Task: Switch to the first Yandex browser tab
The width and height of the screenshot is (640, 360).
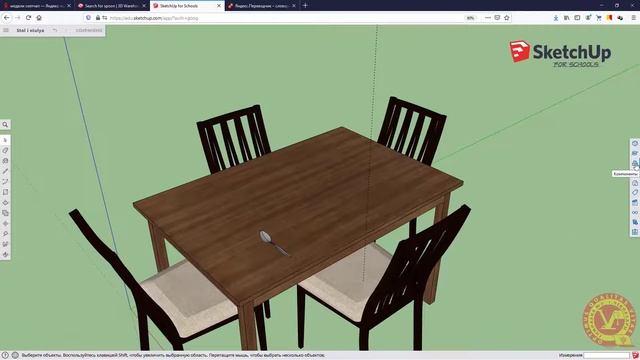Action: point(37,6)
